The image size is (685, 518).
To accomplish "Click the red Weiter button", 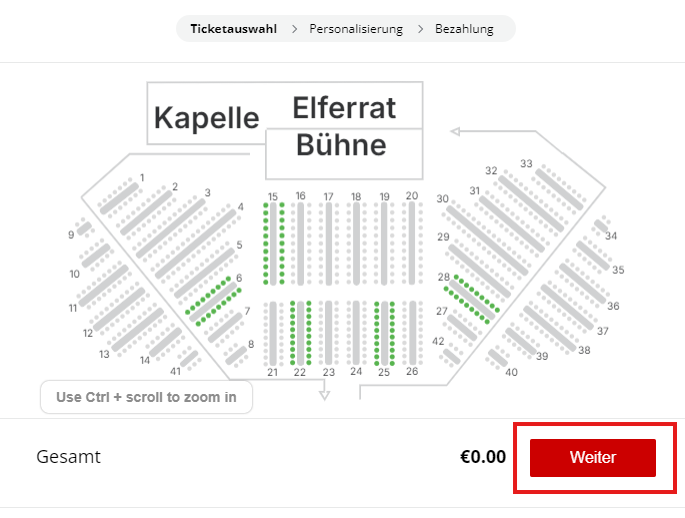I will (x=592, y=458).
